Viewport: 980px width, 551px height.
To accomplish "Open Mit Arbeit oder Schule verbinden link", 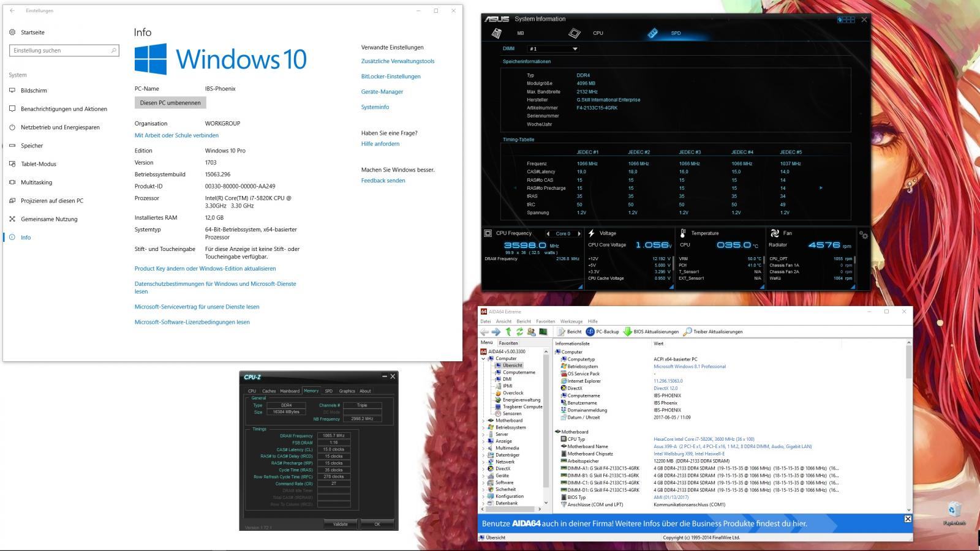I will (x=176, y=135).
